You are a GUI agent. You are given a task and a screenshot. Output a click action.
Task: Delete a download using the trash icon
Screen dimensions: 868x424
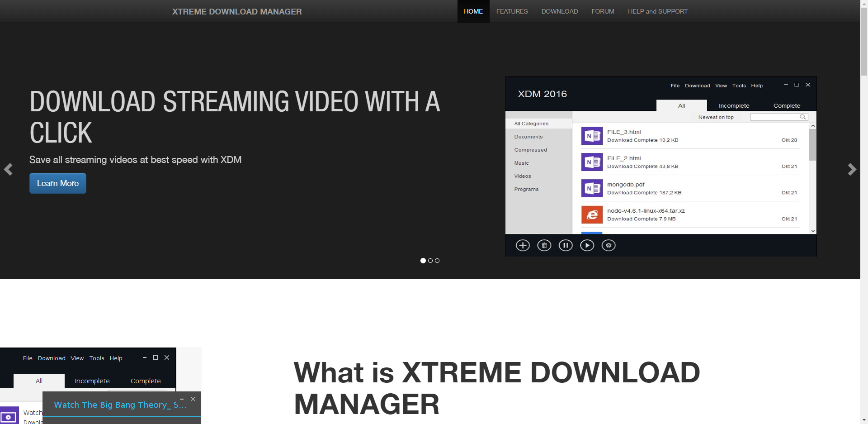pyautogui.click(x=544, y=245)
